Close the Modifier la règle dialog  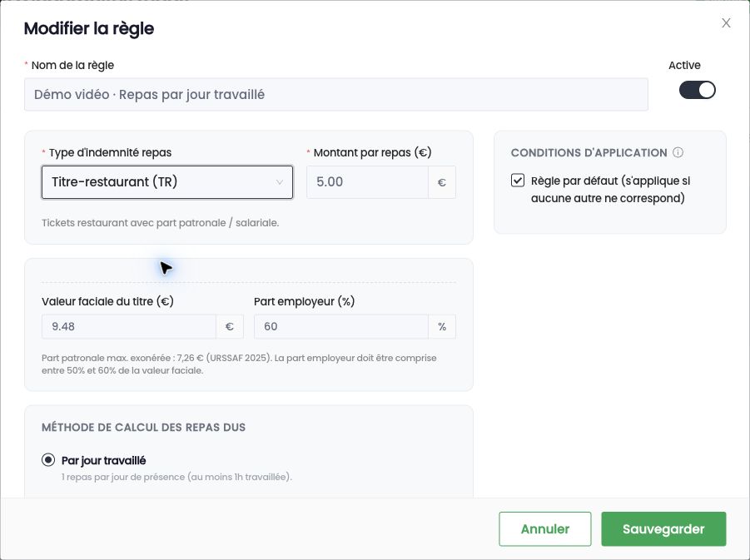tap(726, 23)
